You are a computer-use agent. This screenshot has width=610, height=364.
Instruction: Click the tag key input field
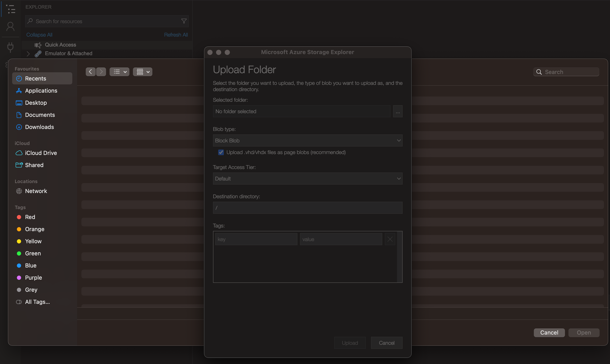coord(256,239)
